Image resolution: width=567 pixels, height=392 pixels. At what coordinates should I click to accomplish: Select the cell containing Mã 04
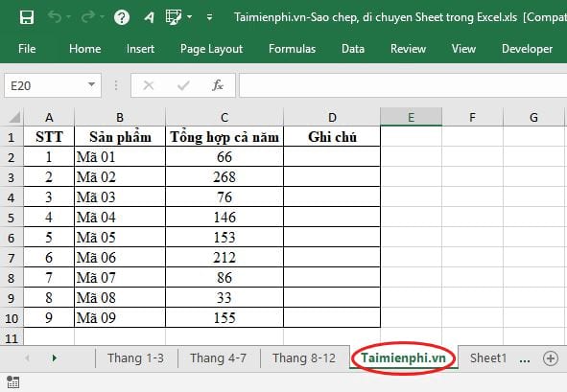(x=120, y=218)
